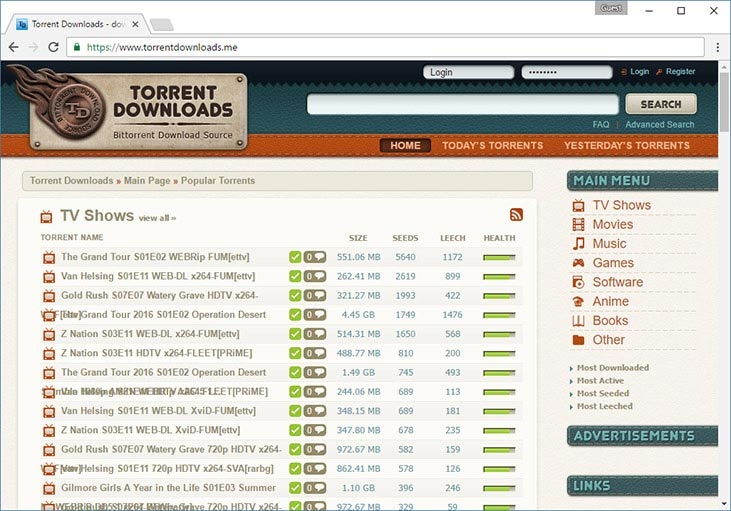Open Most Seeded link
Image resolution: width=731 pixels, height=511 pixels.
coord(603,394)
